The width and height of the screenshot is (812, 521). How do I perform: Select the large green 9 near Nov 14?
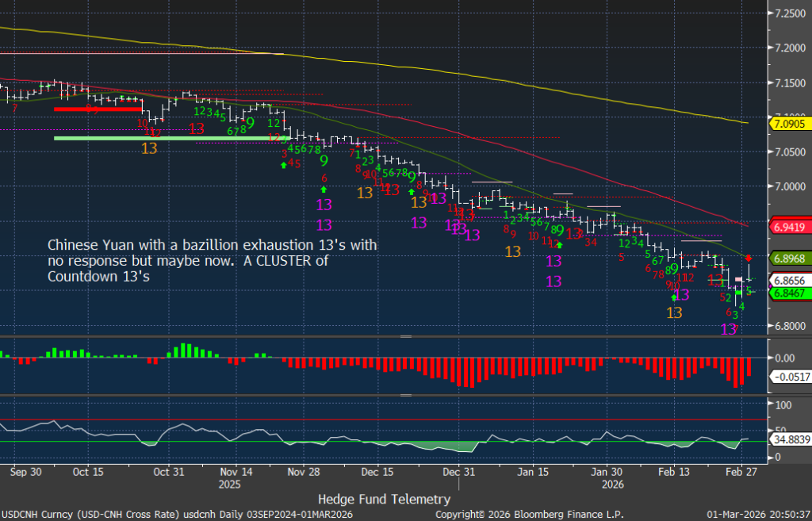click(x=249, y=123)
